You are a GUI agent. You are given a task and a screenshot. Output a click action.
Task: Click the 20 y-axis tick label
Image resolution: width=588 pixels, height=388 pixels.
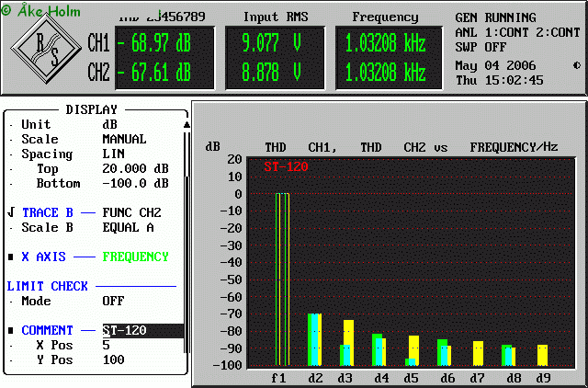coord(234,159)
